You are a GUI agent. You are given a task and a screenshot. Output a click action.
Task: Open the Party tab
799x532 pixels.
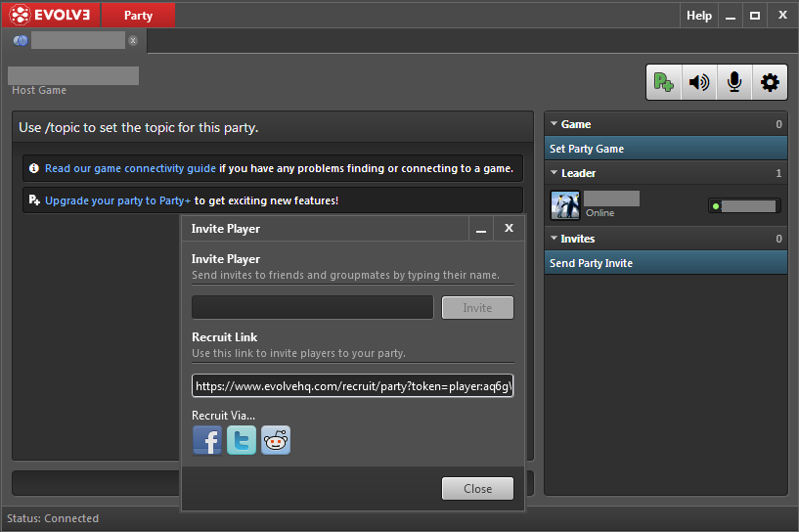point(138,15)
